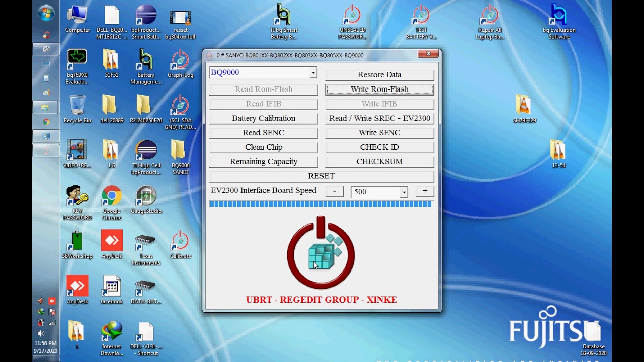Open the SH79F329 VLC archive folder
This screenshot has width=644, height=362.
click(524, 109)
